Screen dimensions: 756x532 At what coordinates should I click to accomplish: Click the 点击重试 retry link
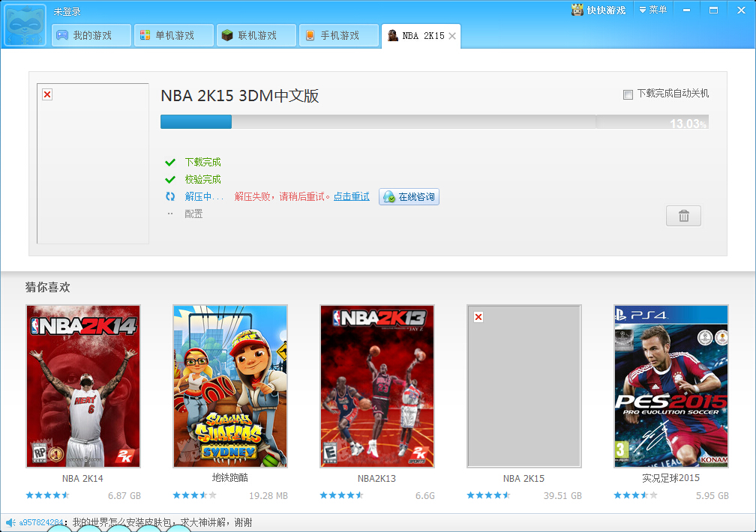point(352,196)
